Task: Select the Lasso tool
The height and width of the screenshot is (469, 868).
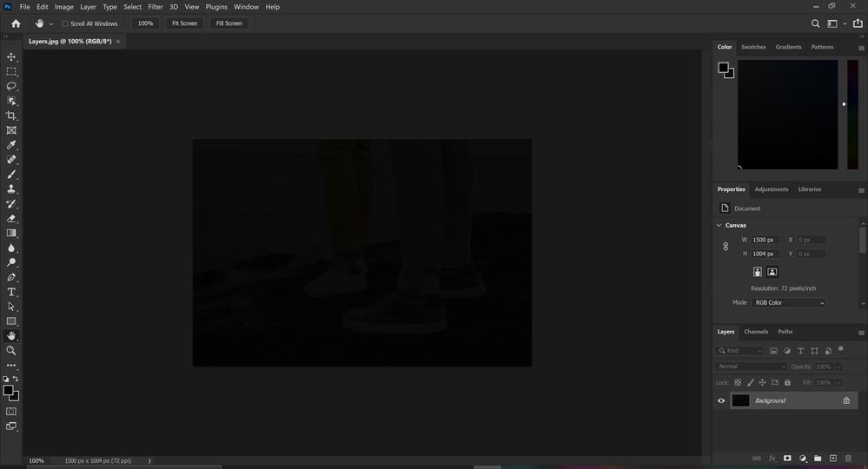Action: (11, 86)
